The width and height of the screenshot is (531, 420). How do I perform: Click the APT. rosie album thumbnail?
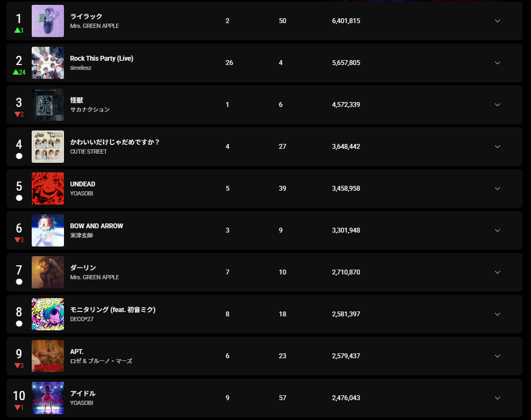coord(48,356)
